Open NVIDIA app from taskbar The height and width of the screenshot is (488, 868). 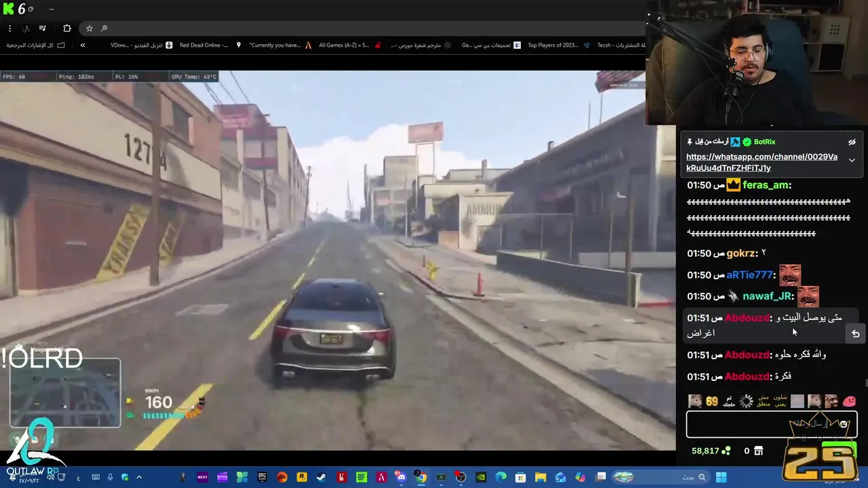(481, 478)
